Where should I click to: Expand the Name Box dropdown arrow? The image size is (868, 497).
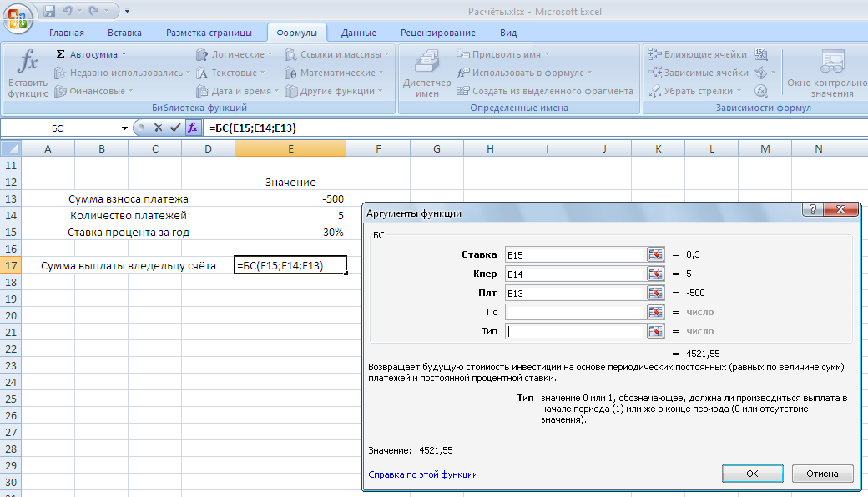point(125,128)
